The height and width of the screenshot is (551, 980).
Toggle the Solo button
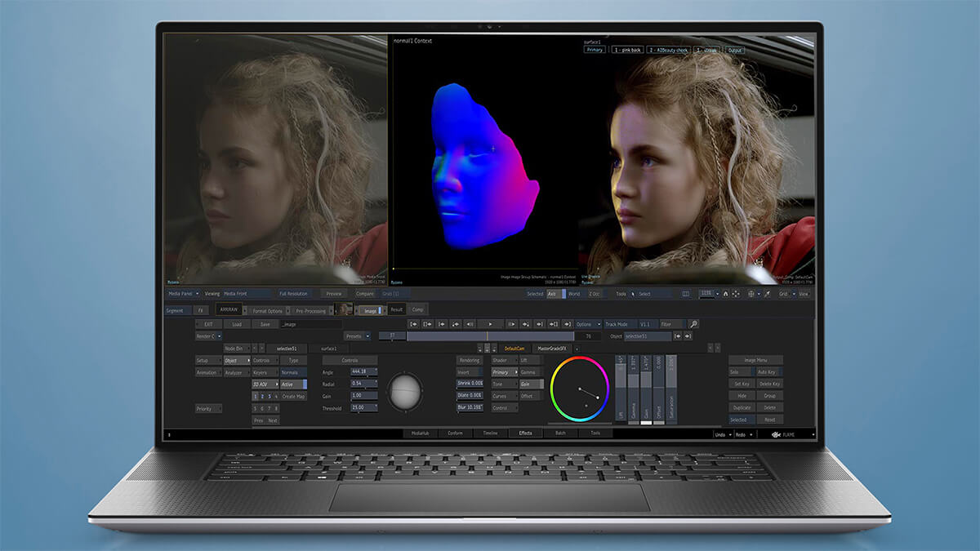tap(742, 372)
